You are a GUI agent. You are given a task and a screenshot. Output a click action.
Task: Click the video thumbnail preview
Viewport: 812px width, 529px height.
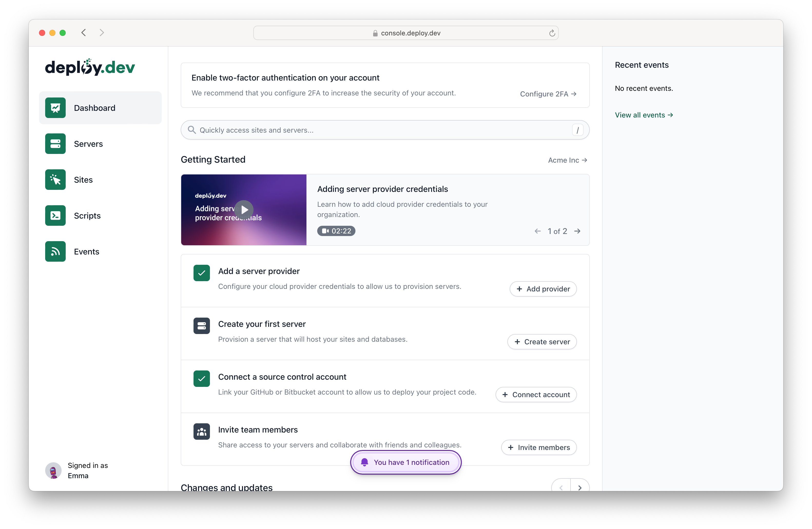(x=244, y=210)
